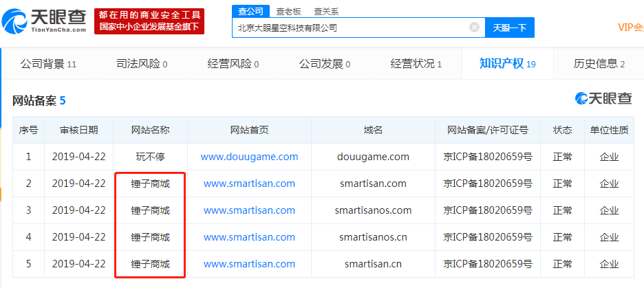This screenshot has height=288, width=644.
Task: Click 锤子商城 in row 2
Action: [x=150, y=184]
